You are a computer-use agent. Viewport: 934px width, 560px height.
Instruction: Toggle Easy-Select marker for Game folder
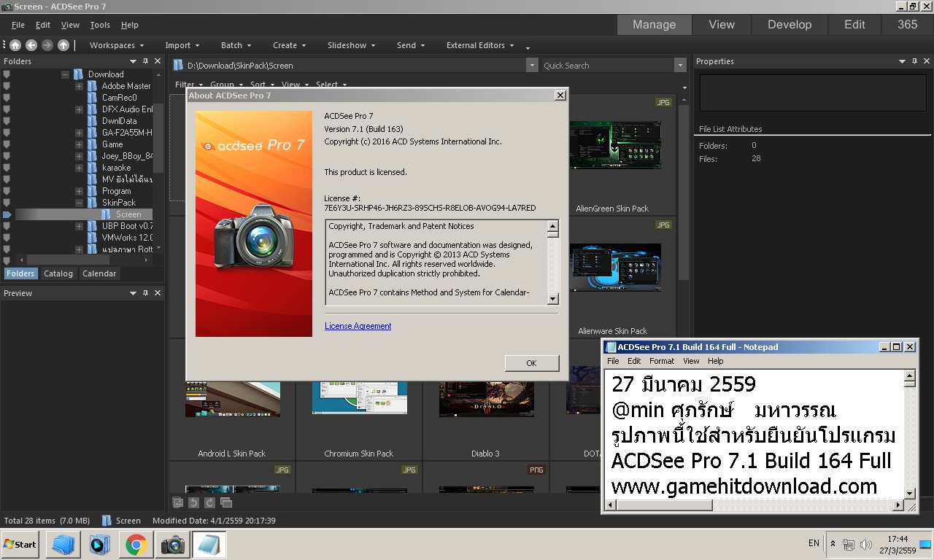point(7,144)
